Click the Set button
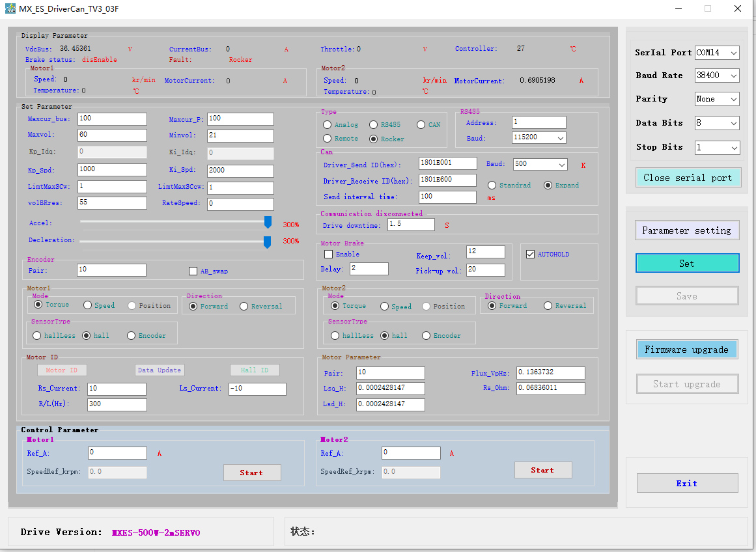The width and height of the screenshot is (756, 552). [687, 263]
